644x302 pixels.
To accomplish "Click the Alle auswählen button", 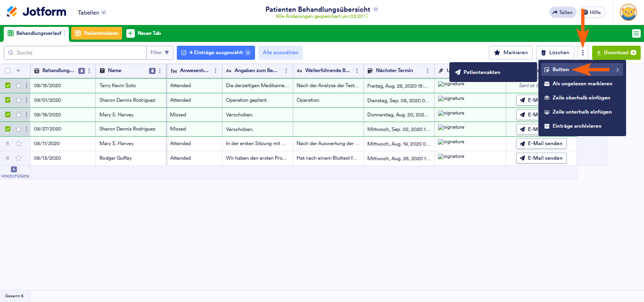I will coord(280,52).
